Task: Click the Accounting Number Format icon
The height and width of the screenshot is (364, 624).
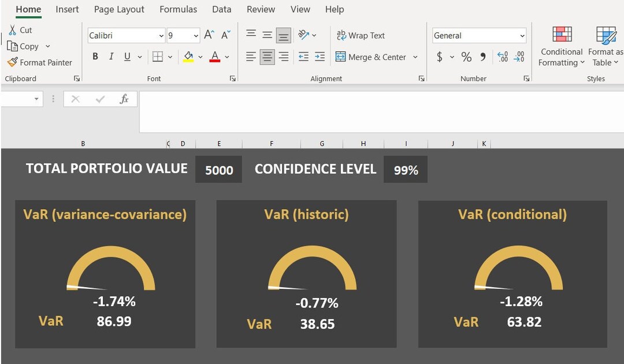Action: coord(439,57)
